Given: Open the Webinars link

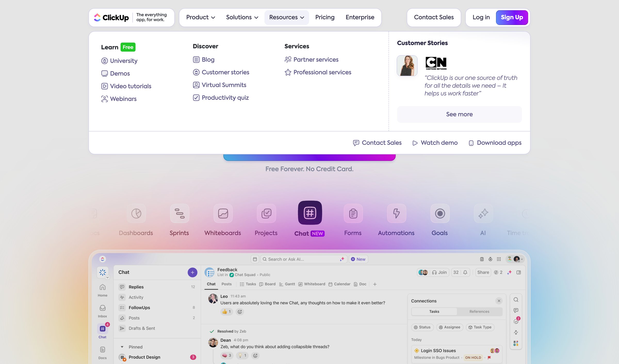Looking at the screenshot, I should [x=119, y=99].
